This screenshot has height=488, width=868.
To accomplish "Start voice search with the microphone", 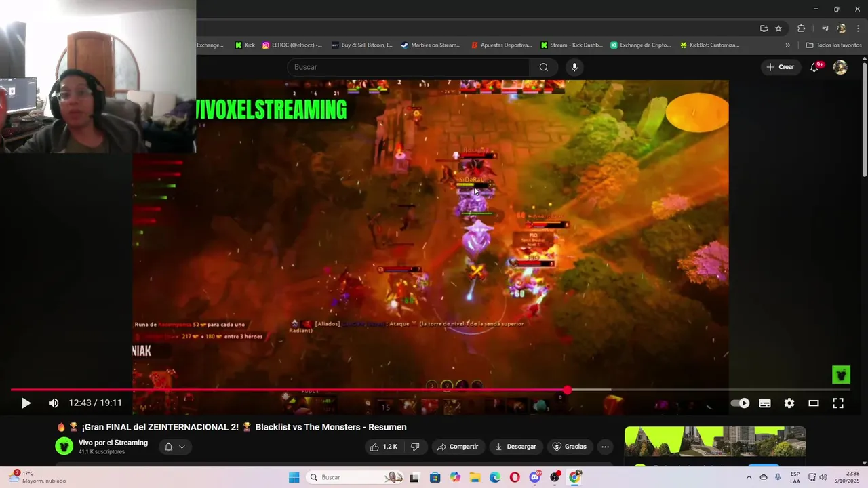I will pos(574,67).
